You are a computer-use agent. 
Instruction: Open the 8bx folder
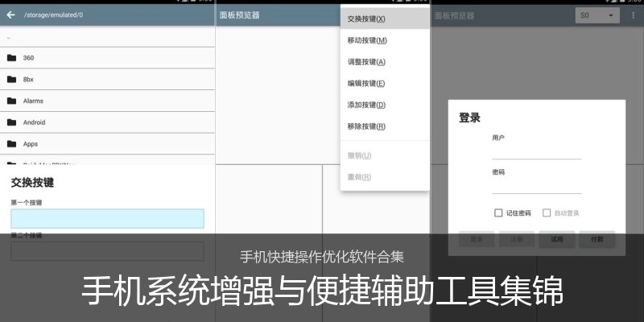28,80
